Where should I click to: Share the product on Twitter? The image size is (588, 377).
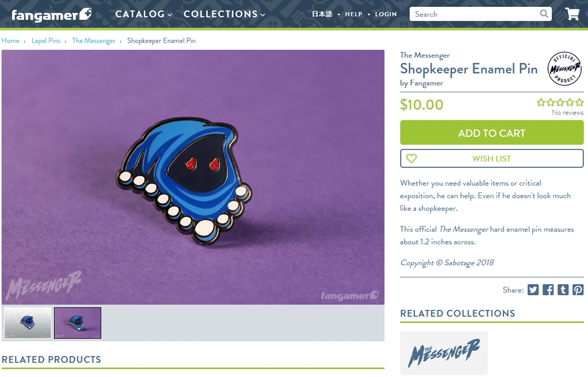coord(533,289)
